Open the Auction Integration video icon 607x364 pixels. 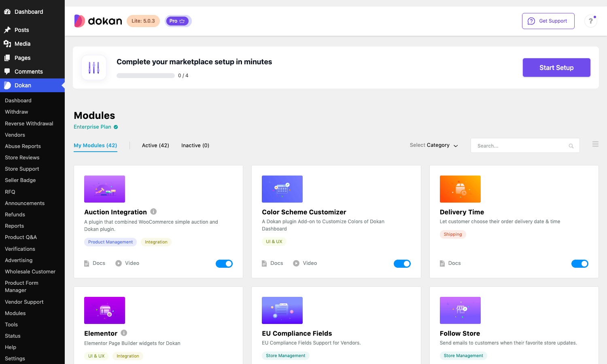[x=119, y=263]
